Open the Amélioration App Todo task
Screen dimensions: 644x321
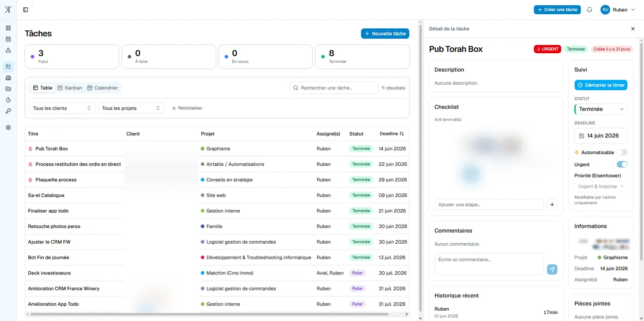click(217, 304)
